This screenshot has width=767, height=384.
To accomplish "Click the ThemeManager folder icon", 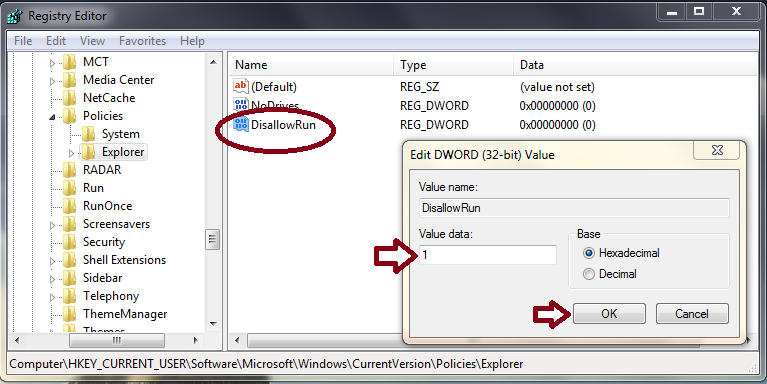I will point(70,314).
